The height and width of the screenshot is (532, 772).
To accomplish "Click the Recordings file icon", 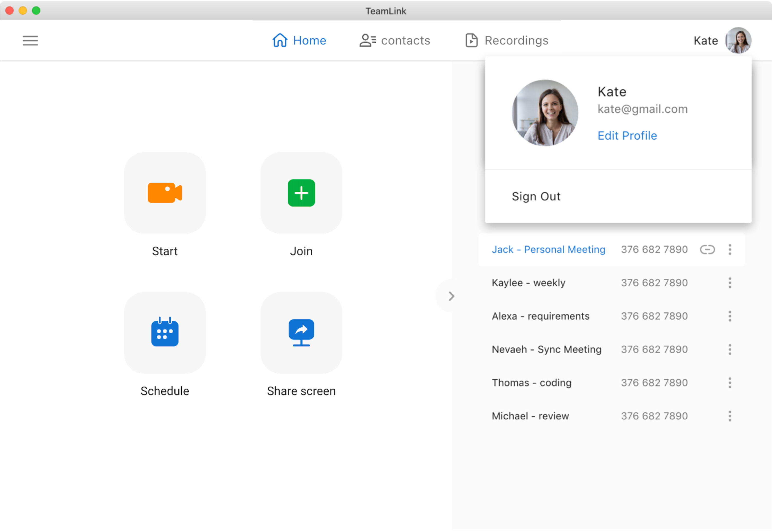I will pos(471,40).
